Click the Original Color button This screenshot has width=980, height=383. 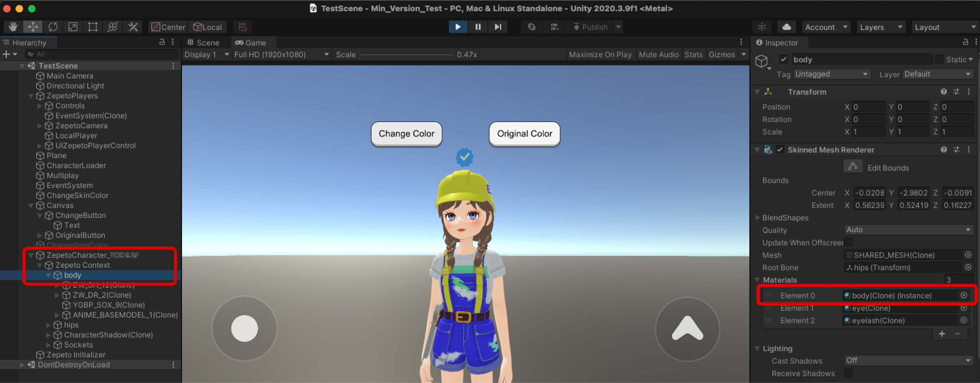524,133
